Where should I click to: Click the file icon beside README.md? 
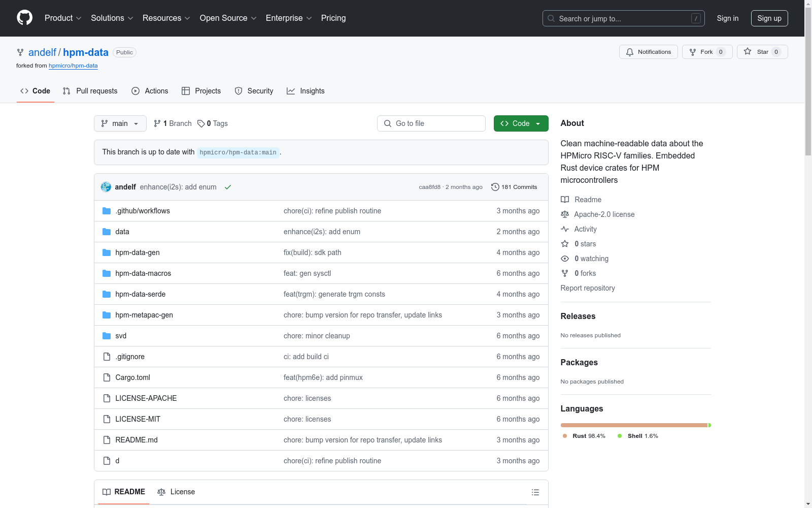coord(107,440)
